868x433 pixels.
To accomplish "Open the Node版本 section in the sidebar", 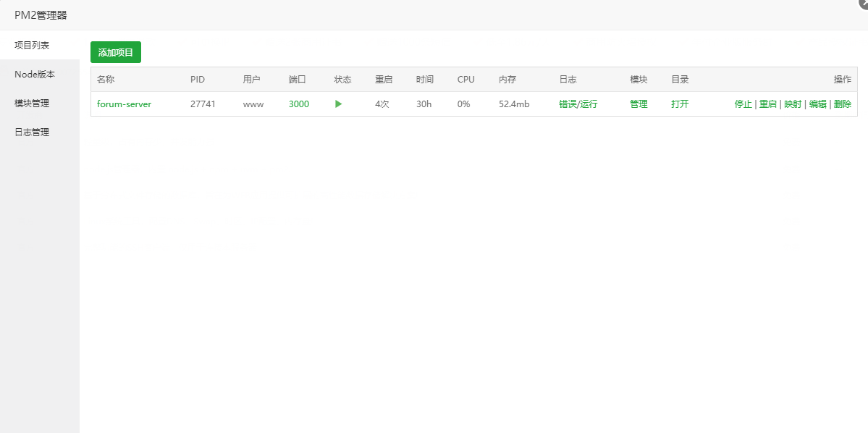I will pos(33,73).
